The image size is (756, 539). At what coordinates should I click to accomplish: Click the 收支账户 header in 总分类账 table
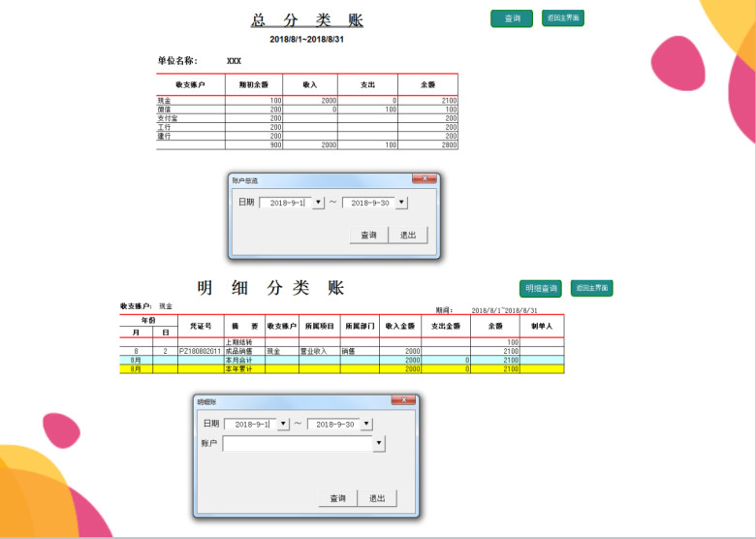(190, 85)
